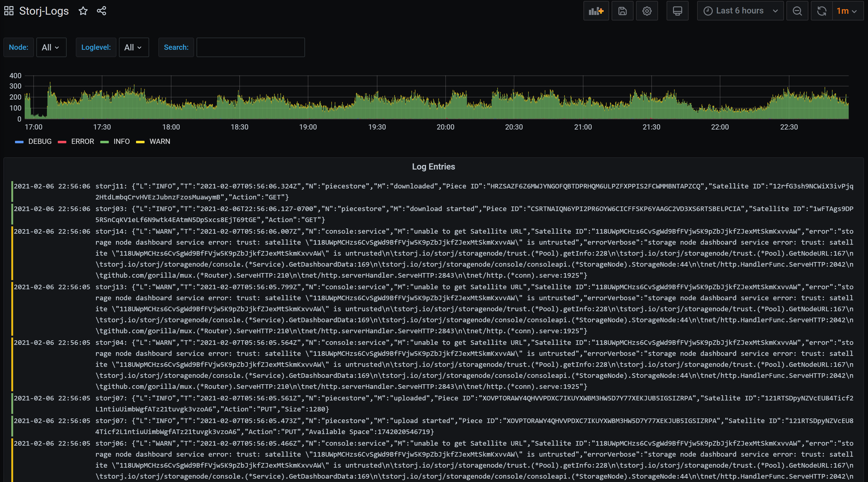Toggle WARN series in legend
The image size is (868, 482).
[x=160, y=141]
